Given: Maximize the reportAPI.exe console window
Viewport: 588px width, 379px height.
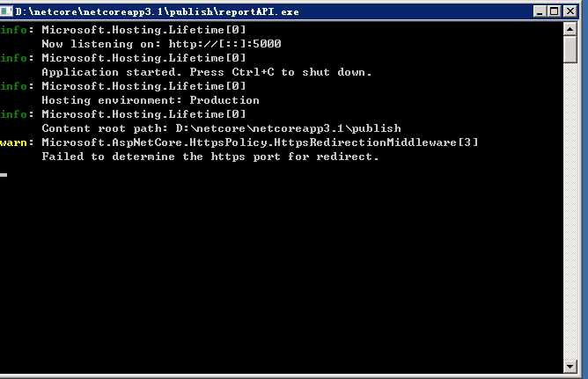Looking at the screenshot, I should 554,11.
